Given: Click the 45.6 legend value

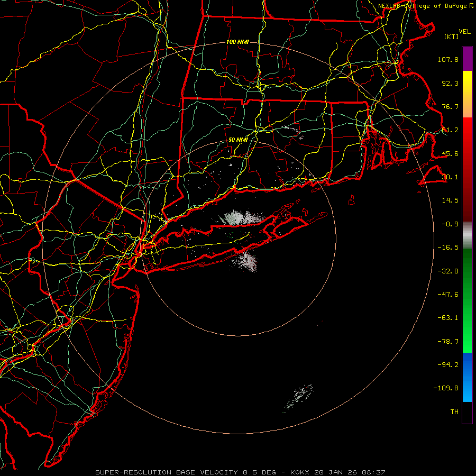Looking at the screenshot, I should point(450,153).
